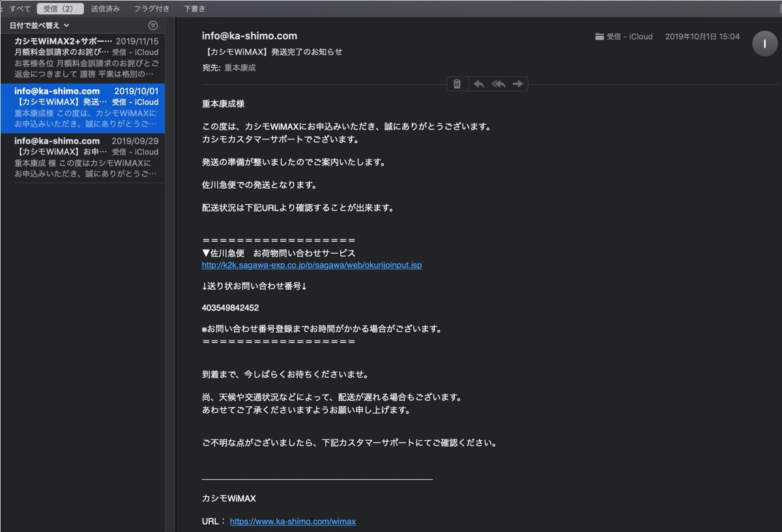Image resolution: width=782 pixels, height=532 pixels.
Task: Click the カシモWiMAX signature text
Action: tap(229, 499)
